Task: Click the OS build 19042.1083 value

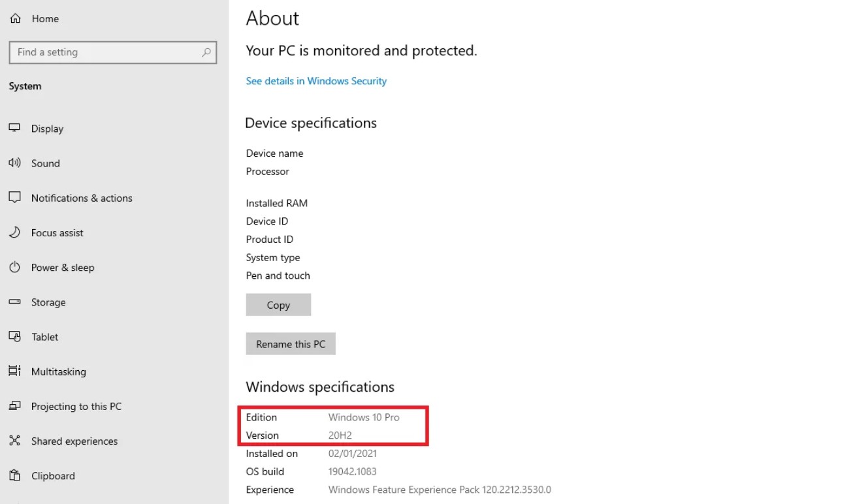Action: [x=353, y=471]
